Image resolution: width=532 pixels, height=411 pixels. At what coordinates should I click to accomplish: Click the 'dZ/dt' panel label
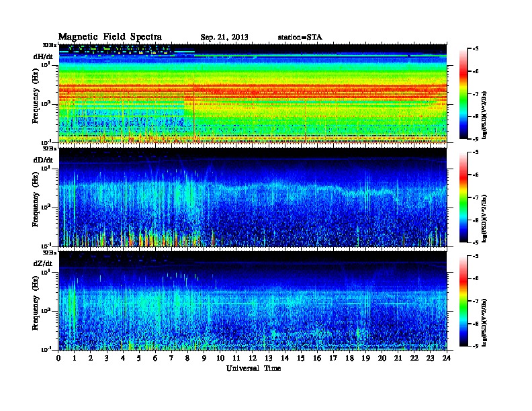pyautogui.click(x=43, y=263)
